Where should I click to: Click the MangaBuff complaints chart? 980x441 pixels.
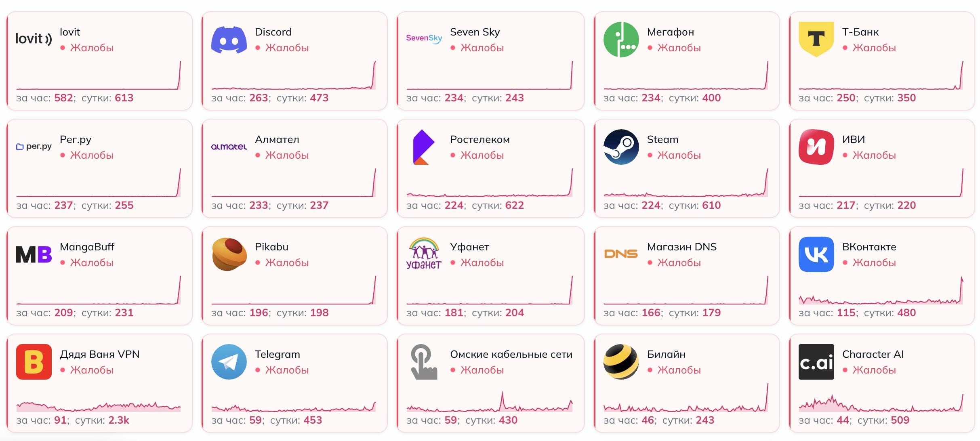tap(99, 290)
